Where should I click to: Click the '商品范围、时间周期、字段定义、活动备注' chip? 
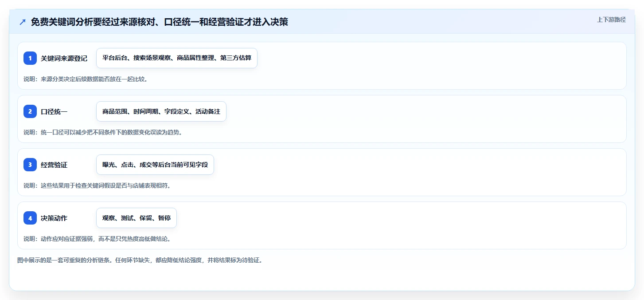pos(161,111)
